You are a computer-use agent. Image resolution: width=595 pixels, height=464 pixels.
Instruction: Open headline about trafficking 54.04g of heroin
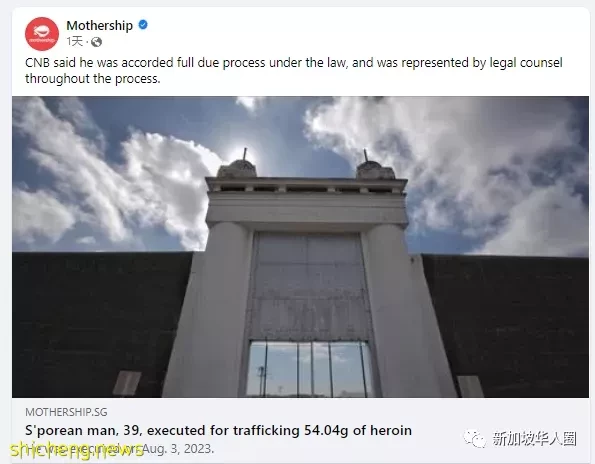218,431
